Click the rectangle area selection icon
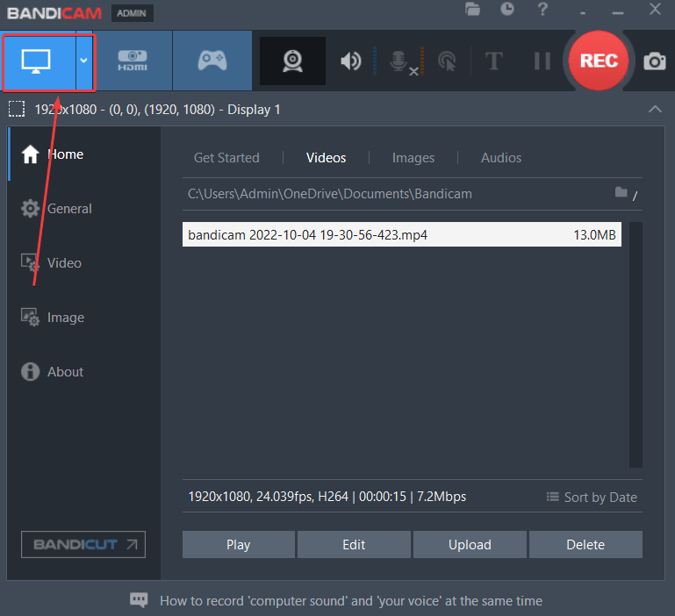 17,110
